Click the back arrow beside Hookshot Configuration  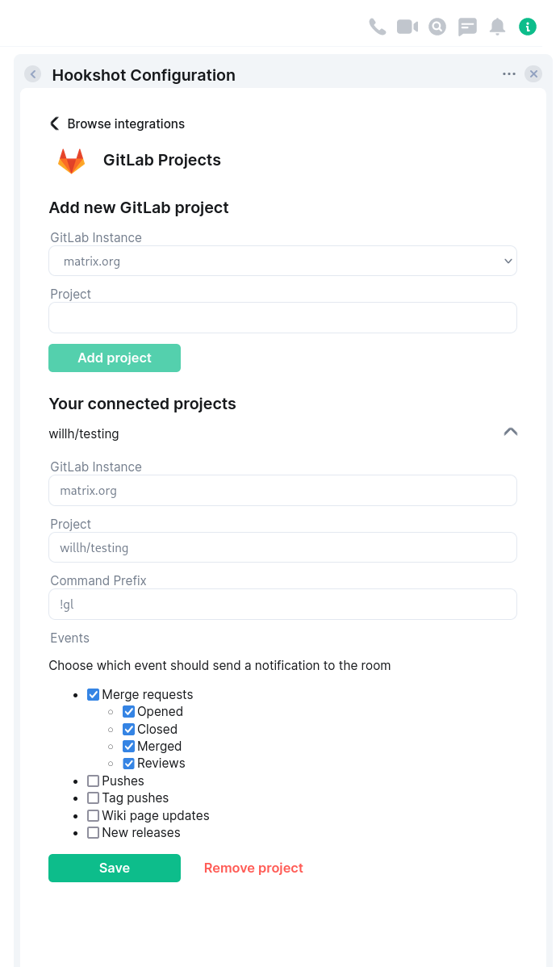[x=32, y=74]
